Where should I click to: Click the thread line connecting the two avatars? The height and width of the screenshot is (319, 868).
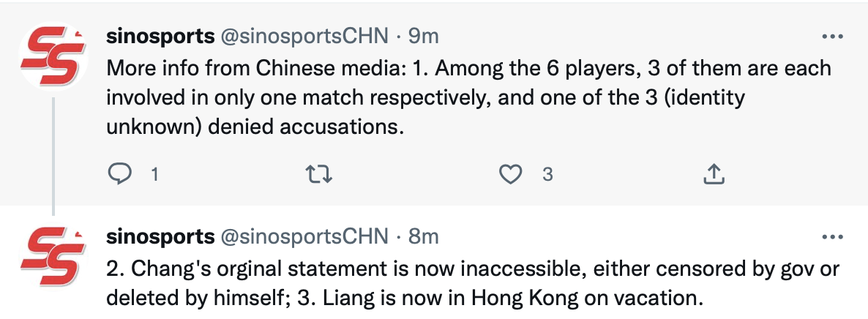53,154
